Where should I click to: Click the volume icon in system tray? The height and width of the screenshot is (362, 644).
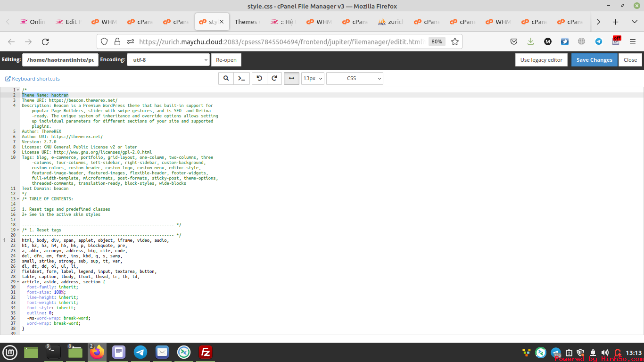click(x=605, y=353)
